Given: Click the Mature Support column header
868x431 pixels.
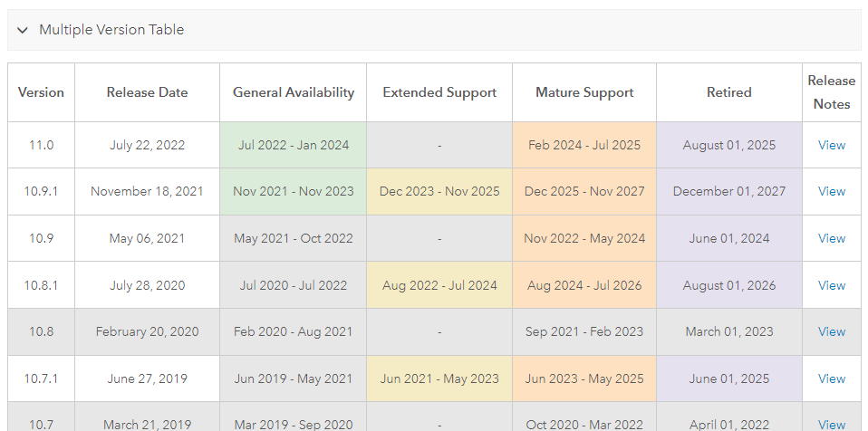Looking at the screenshot, I should click(584, 92).
